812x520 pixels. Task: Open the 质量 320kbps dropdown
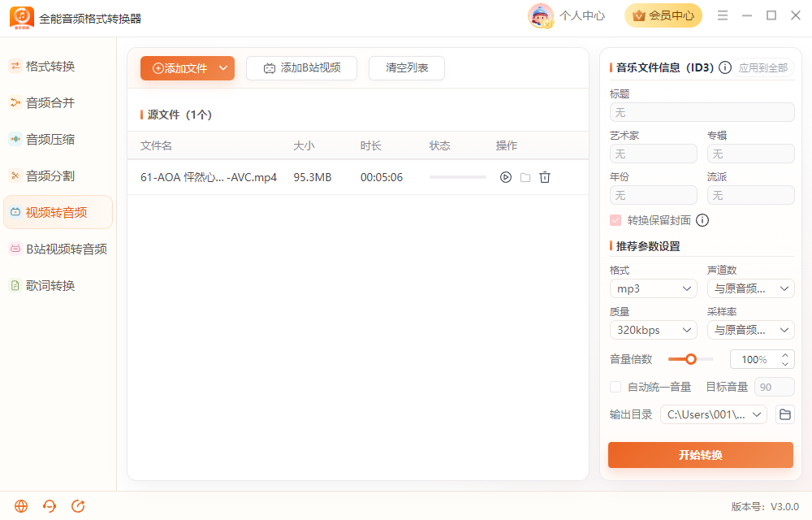654,330
